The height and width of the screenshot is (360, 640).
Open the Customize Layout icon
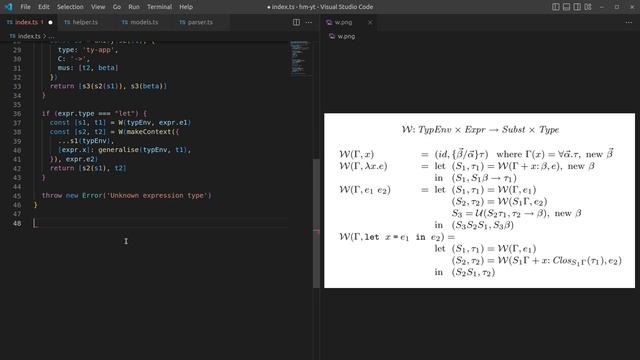(588, 7)
